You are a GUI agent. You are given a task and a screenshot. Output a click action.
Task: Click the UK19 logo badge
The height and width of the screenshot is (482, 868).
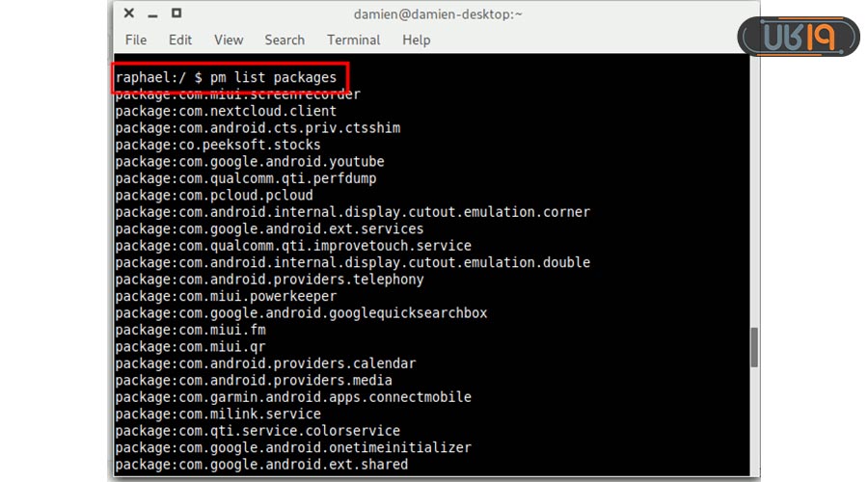point(798,38)
